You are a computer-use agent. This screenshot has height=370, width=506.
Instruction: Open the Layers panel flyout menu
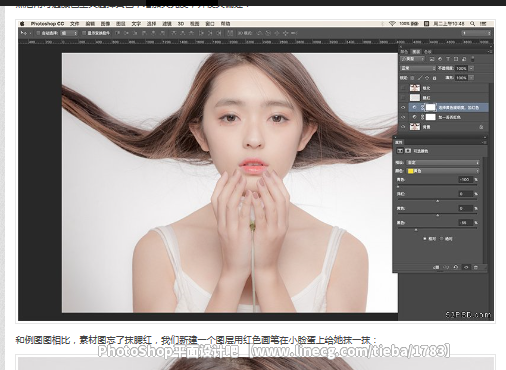tap(490, 52)
